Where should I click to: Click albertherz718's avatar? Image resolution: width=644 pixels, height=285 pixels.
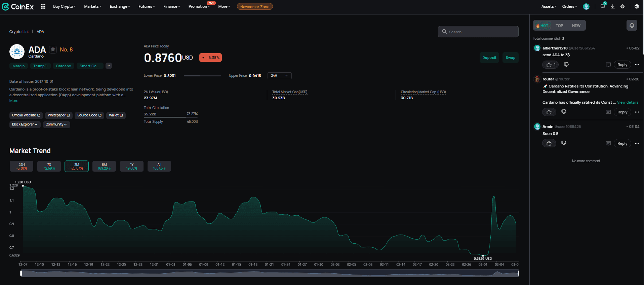coord(537,48)
